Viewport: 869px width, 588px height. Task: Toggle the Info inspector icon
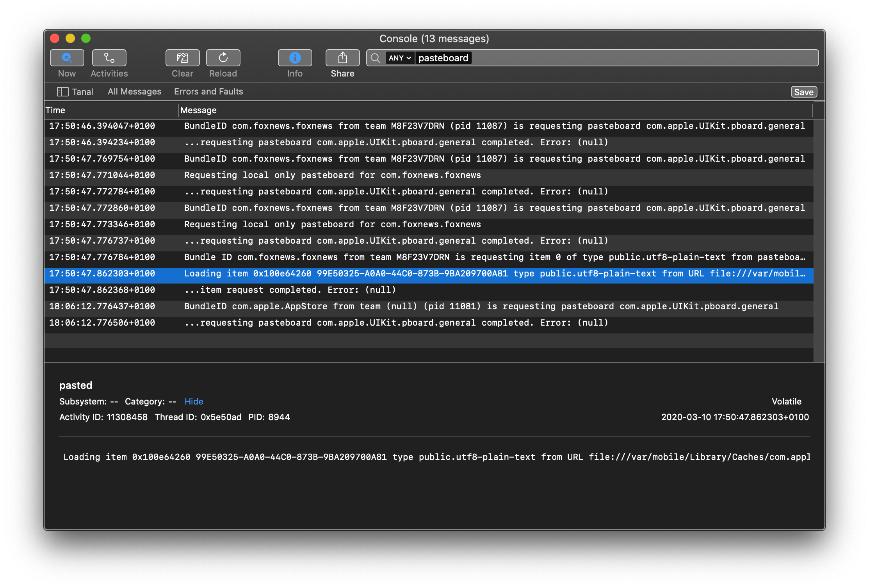click(295, 58)
